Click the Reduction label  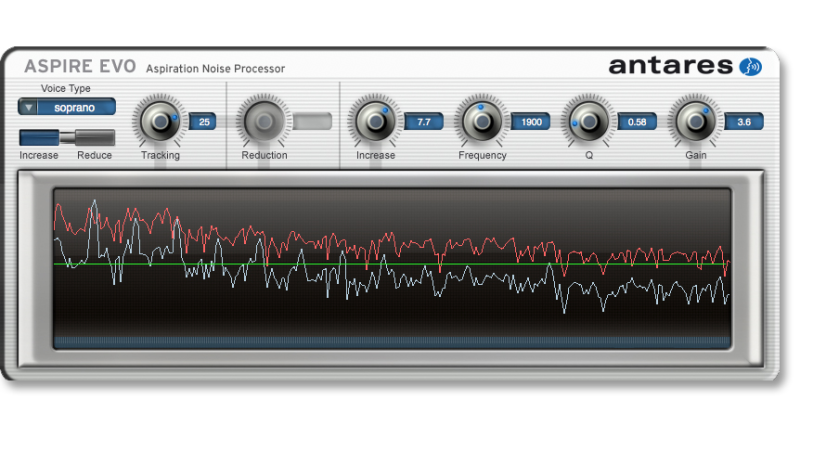pyautogui.click(x=264, y=155)
